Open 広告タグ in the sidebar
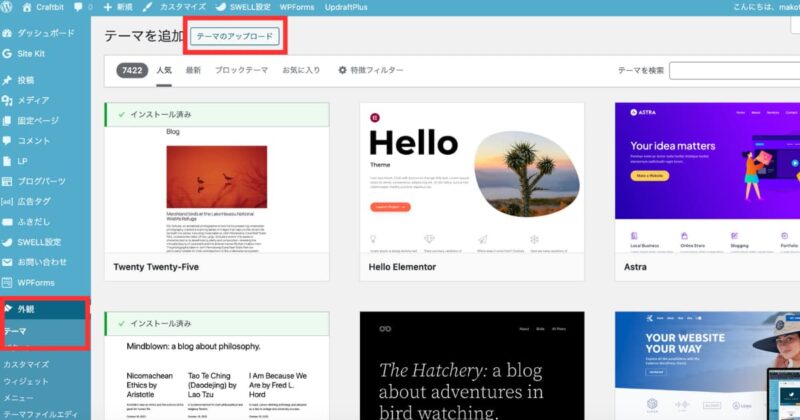 coord(34,202)
